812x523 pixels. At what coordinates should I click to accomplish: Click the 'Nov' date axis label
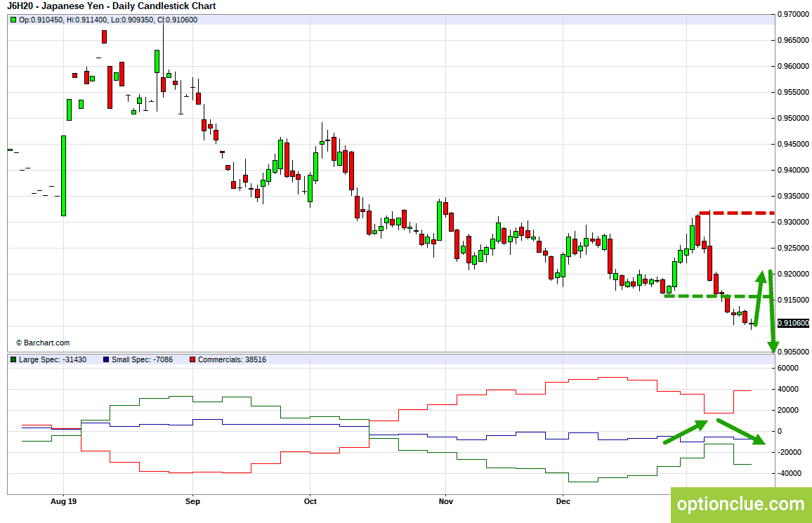[446, 501]
